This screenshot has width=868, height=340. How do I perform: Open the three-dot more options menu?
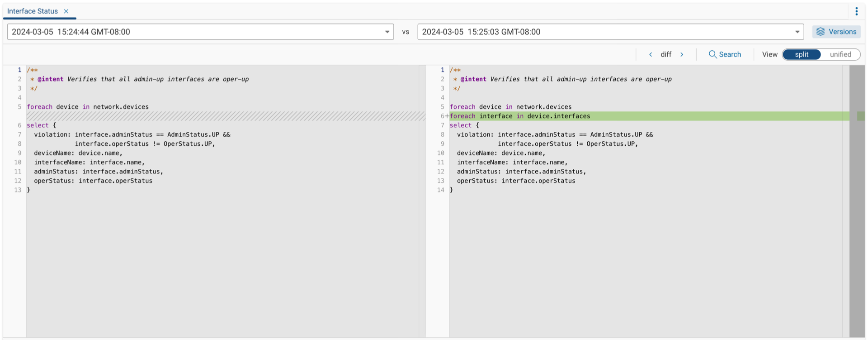pos(856,11)
